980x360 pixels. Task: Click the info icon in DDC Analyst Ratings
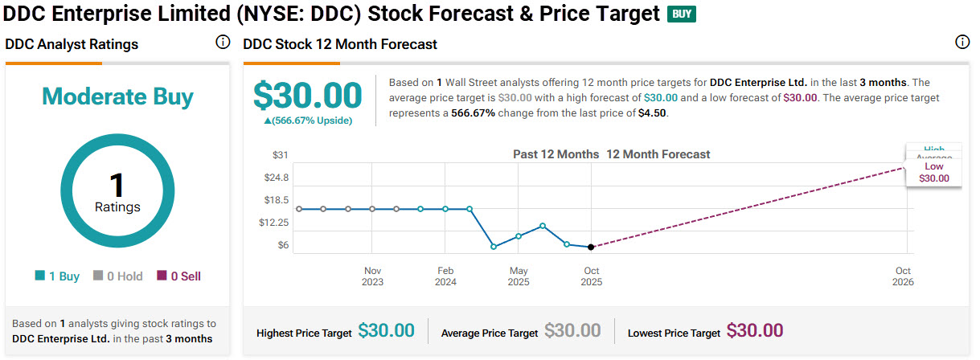tap(223, 43)
